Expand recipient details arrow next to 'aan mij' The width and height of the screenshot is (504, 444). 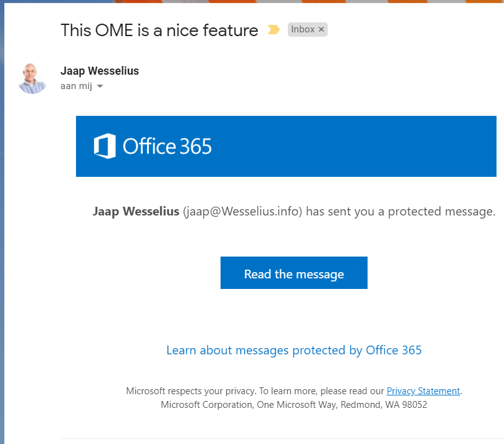(x=100, y=87)
